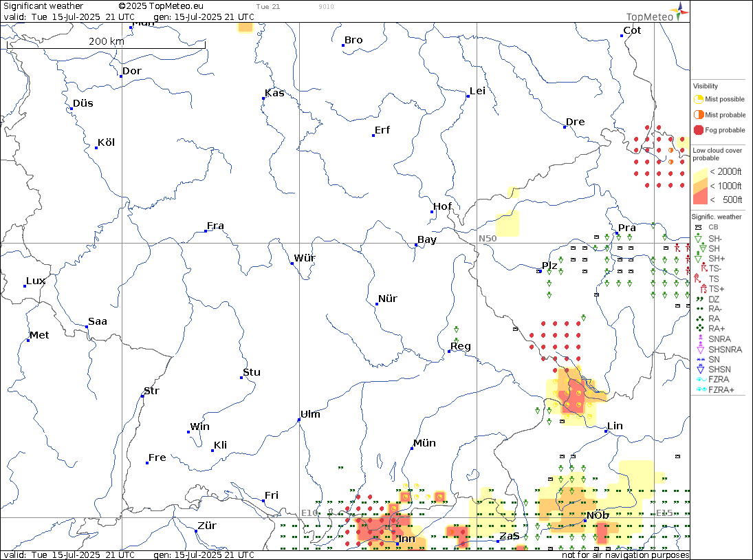This screenshot has height=560, width=753.
Task: Click the 'Visibility' legend heading
Action: click(x=705, y=86)
